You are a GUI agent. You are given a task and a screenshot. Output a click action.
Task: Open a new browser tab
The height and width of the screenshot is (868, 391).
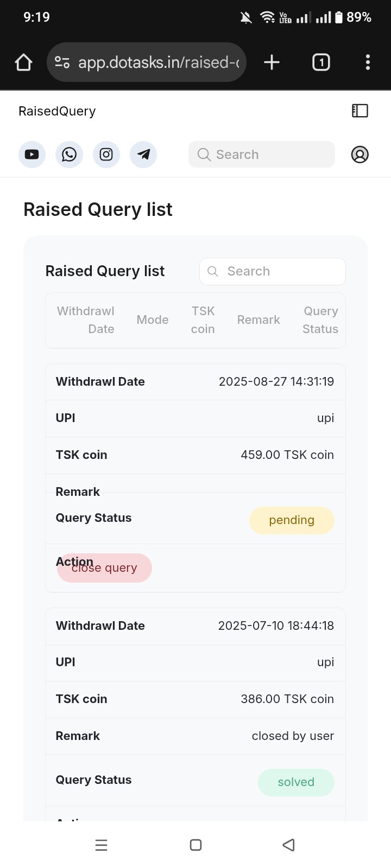pos(272,62)
